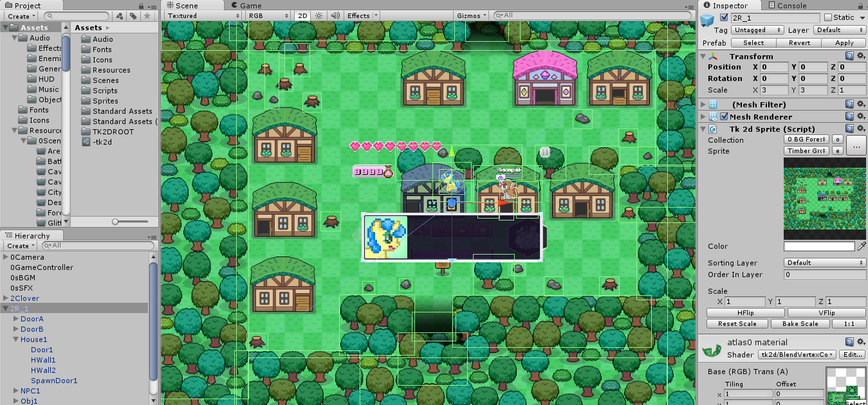Expand the Mesh Filter component
The image size is (868, 405).
[x=703, y=104]
